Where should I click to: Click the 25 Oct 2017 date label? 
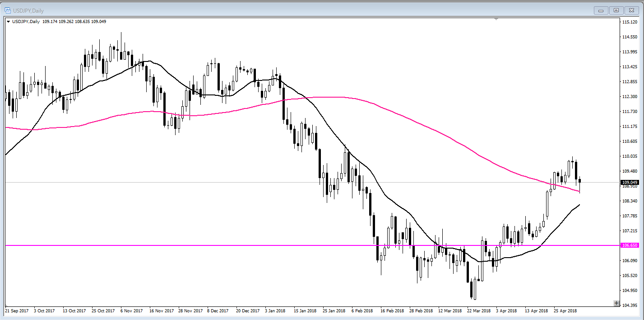pyautogui.click(x=103, y=311)
